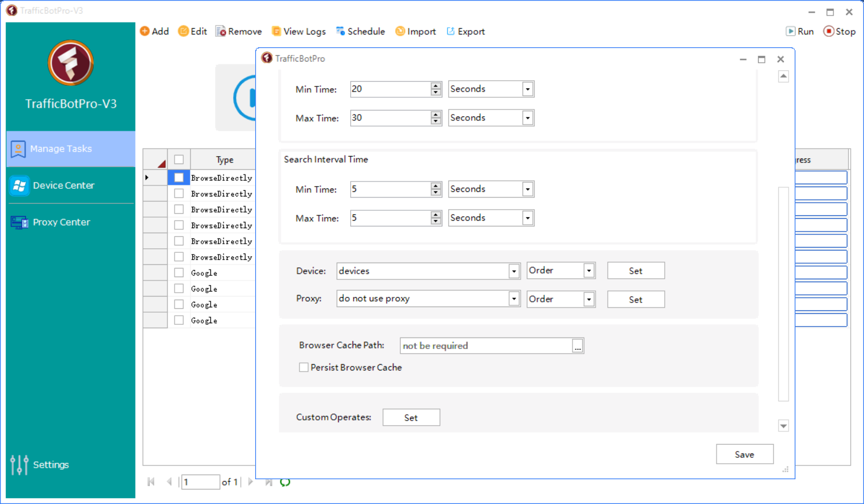Screen dimensions: 864x504
Task: Click the Import toolbar button
Action: [415, 31]
